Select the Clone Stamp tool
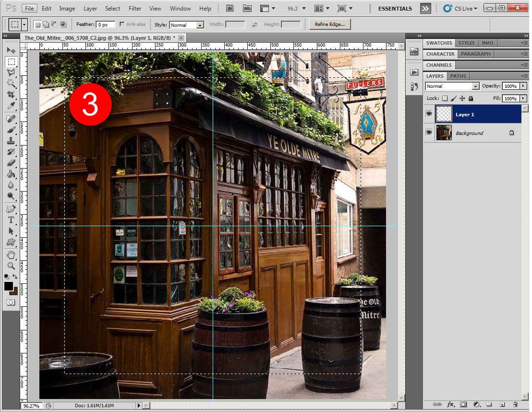 click(11, 141)
